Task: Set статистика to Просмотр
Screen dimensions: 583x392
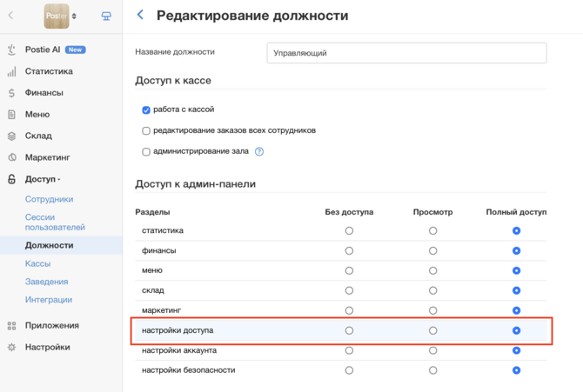Action: [x=432, y=230]
